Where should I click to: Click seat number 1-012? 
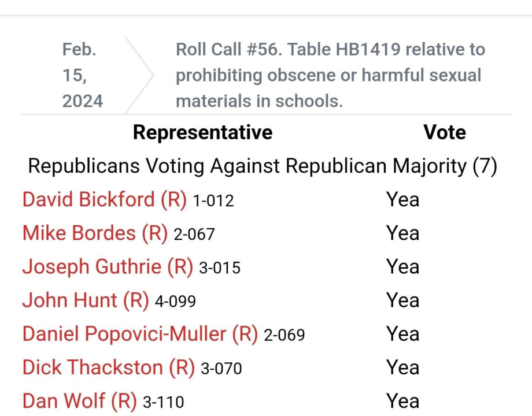213,201
